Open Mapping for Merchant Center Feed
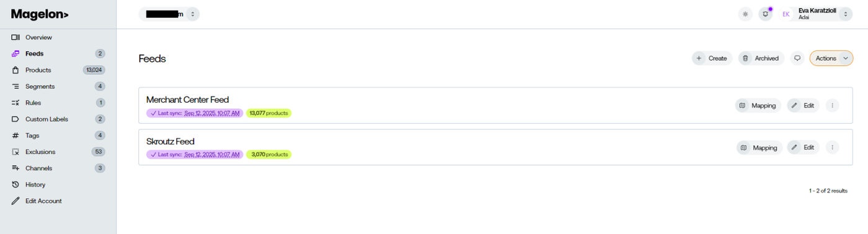868x234 pixels. coord(758,105)
